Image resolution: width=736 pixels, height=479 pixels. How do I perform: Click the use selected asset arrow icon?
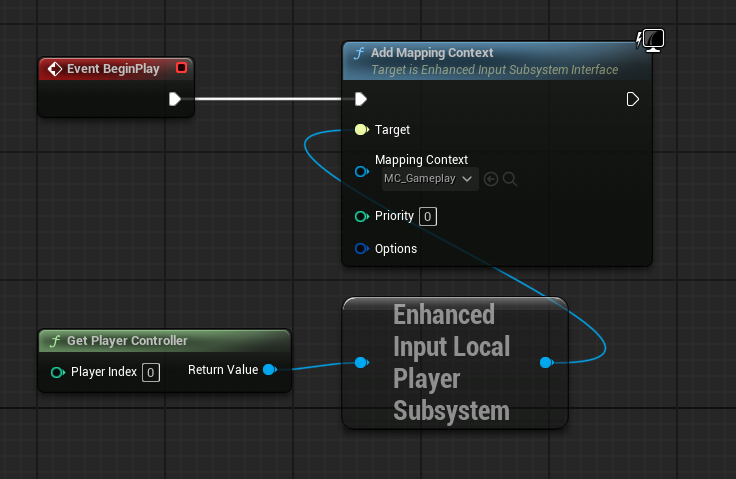point(491,179)
